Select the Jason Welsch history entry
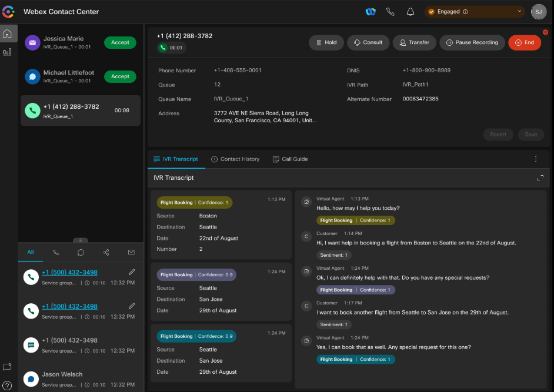Viewport: 554px width, 392px height. pos(81,379)
